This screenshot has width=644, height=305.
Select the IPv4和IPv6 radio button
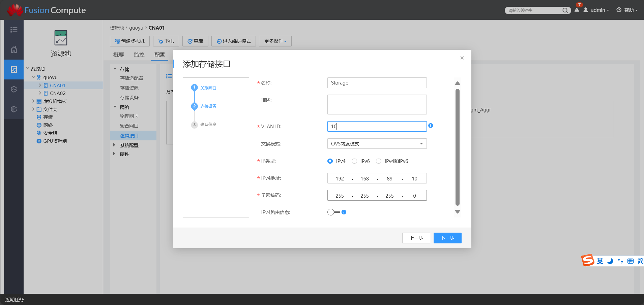tap(379, 161)
